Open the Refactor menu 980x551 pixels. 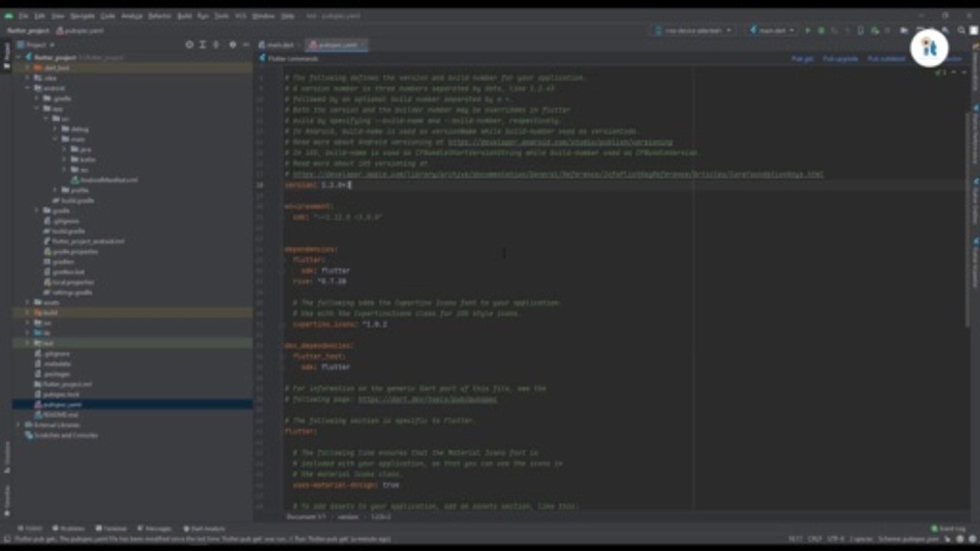159,15
